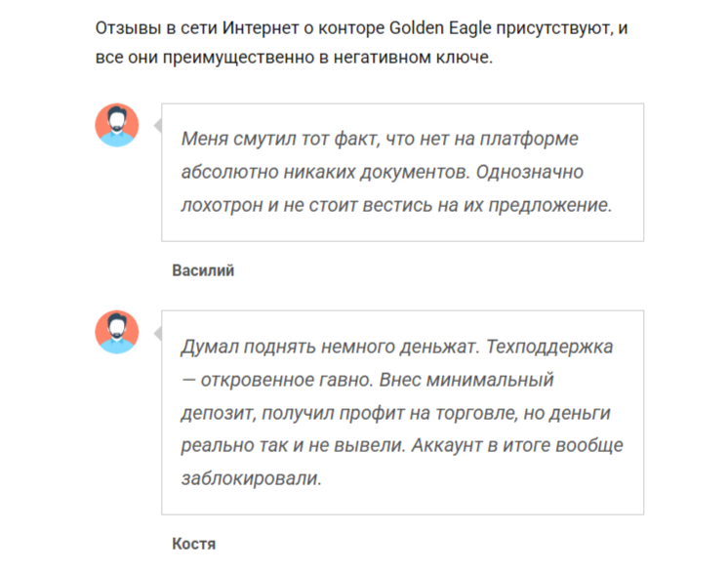The height and width of the screenshot is (574, 728).
Task: Click Василий's reviewer avatar icon
Action: click(117, 125)
